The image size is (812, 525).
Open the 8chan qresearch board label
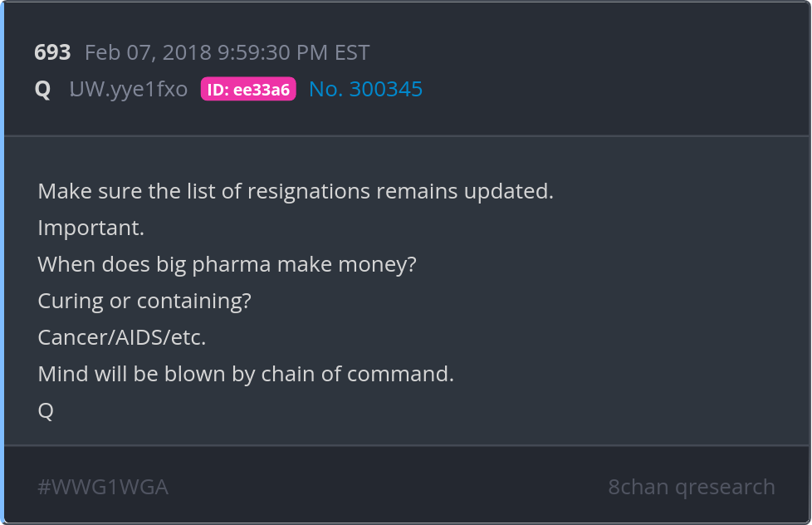click(691, 487)
